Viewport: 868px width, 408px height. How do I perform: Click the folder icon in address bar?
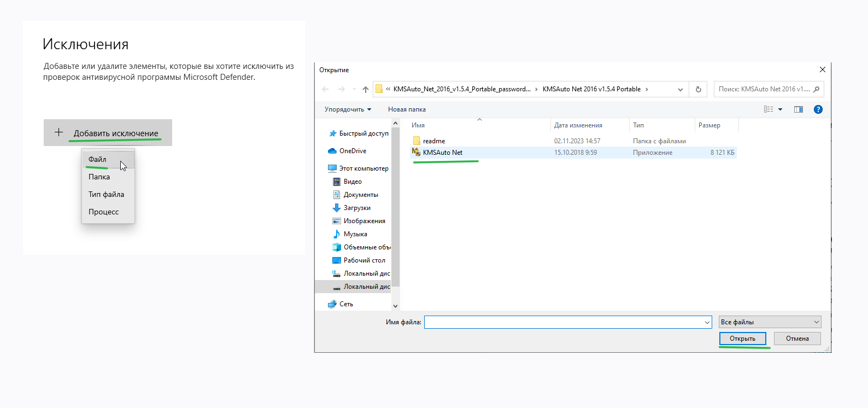coord(379,89)
